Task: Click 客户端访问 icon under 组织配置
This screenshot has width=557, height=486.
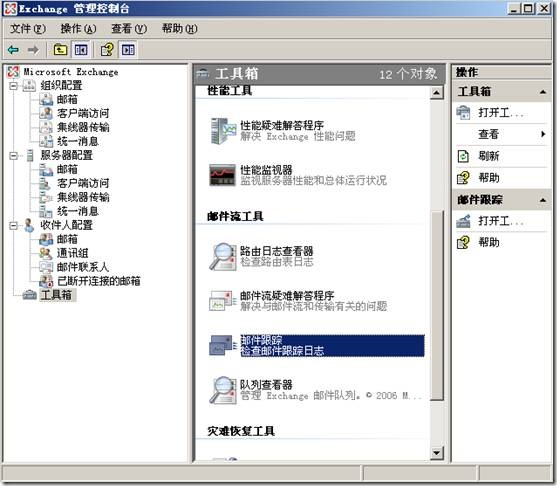Action: (46, 113)
